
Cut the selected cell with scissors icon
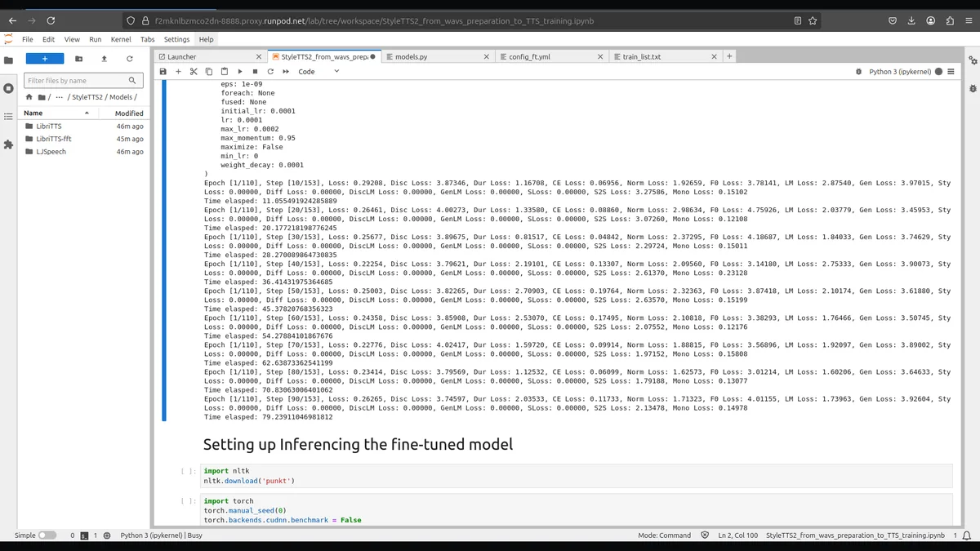[x=194, y=72]
